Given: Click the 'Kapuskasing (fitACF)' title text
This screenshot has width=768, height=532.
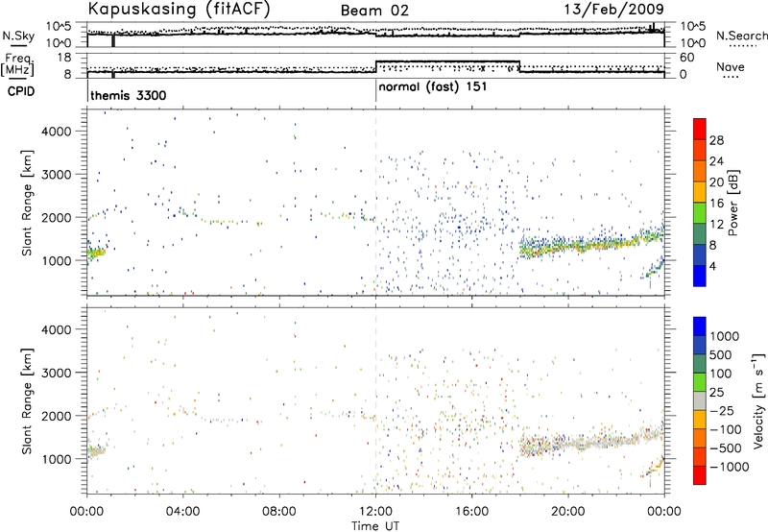Looking at the screenshot, I should click(179, 9).
